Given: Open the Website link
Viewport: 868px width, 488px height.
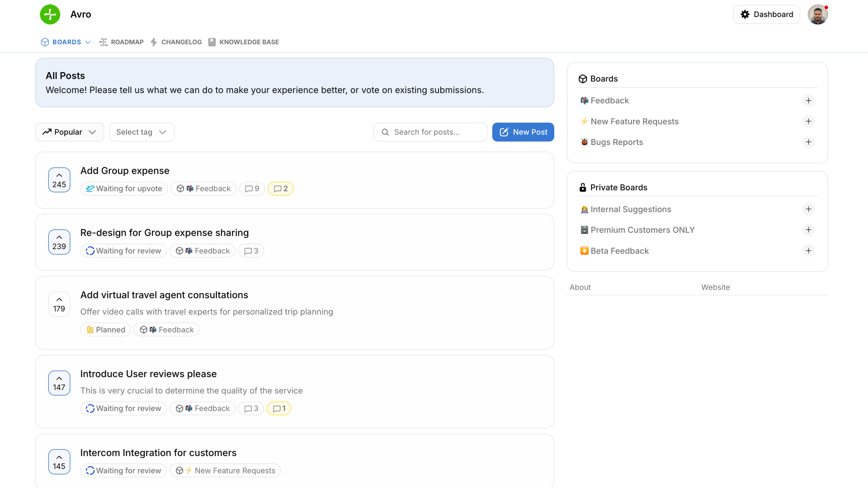Looking at the screenshot, I should coord(715,287).
